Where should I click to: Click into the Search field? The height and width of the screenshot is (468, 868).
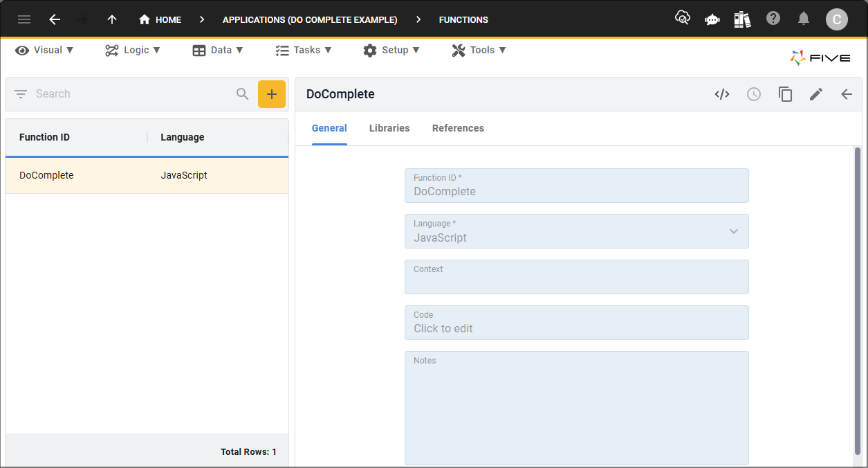131,94
